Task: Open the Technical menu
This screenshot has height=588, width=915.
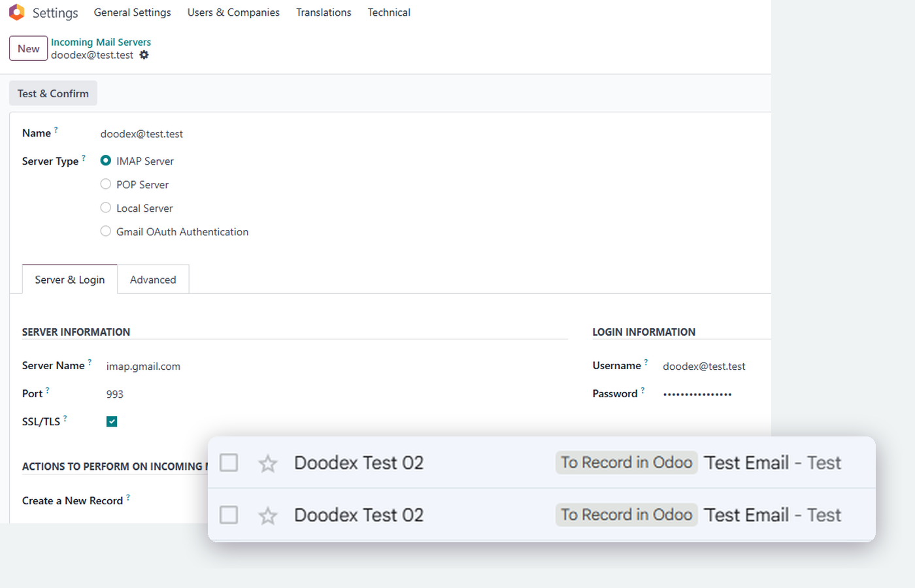Action: pos(389,12)
